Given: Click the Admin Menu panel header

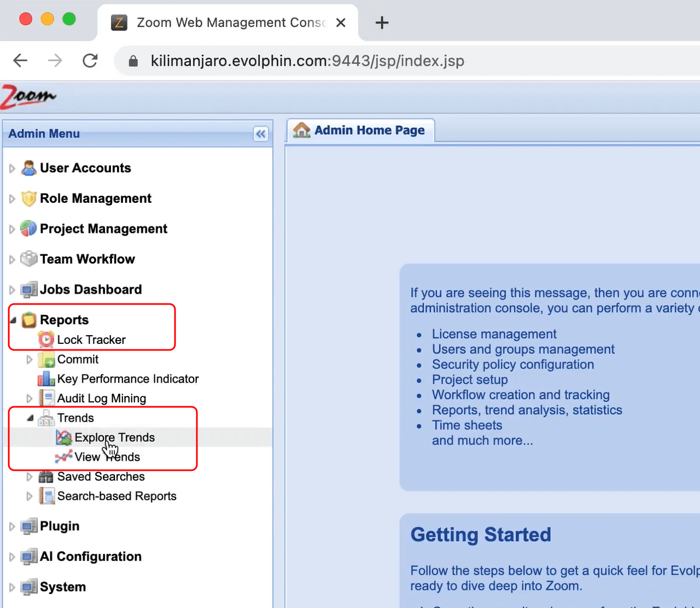Looking at the screenshot, I should (138, 134).
